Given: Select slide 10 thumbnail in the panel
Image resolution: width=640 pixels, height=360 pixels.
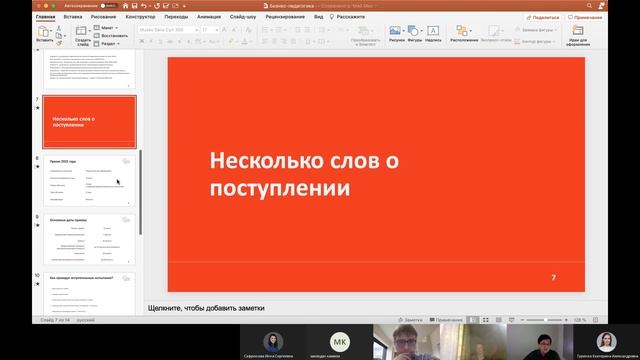Looking at the screenshot, I should tap(89, 294).
